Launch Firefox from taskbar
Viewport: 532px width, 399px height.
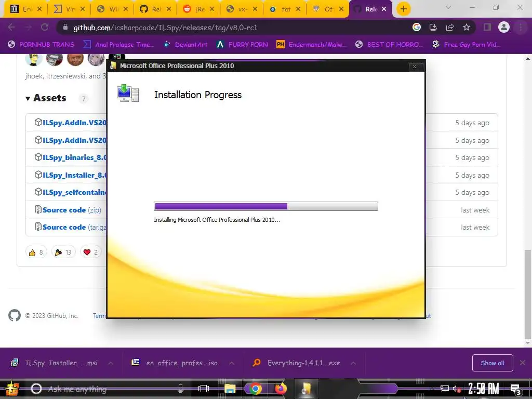tap(281, 389)
